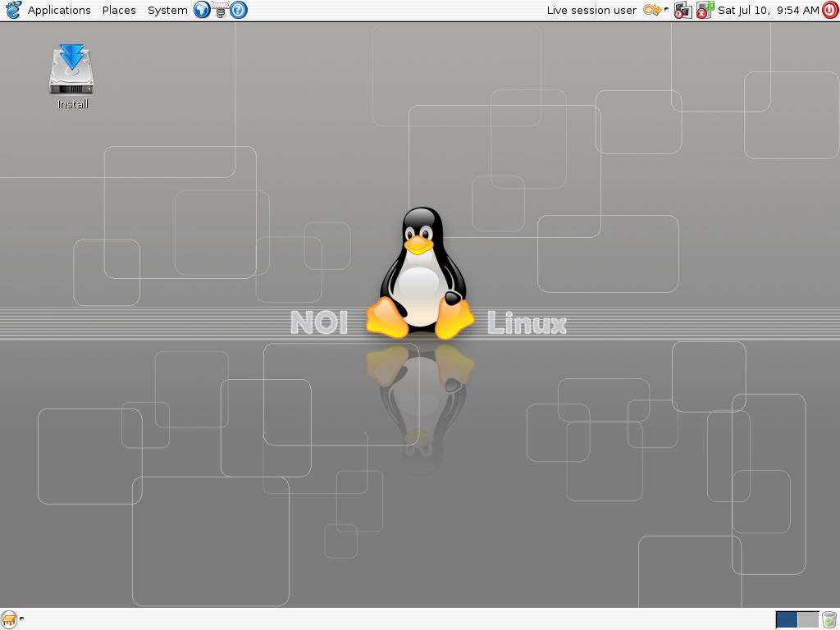Open the Trash in the bottom panel
Screen dimensions: 840x630
pos(829,620)
